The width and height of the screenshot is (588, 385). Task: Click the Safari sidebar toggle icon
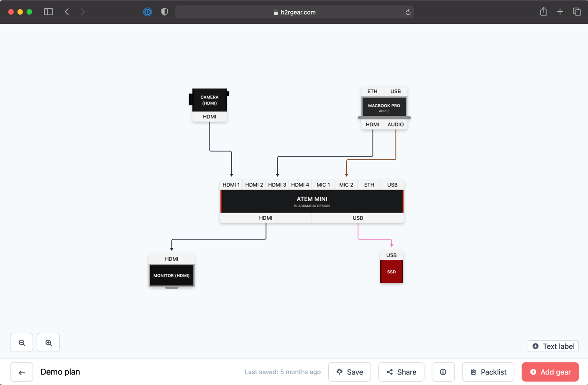49,12
